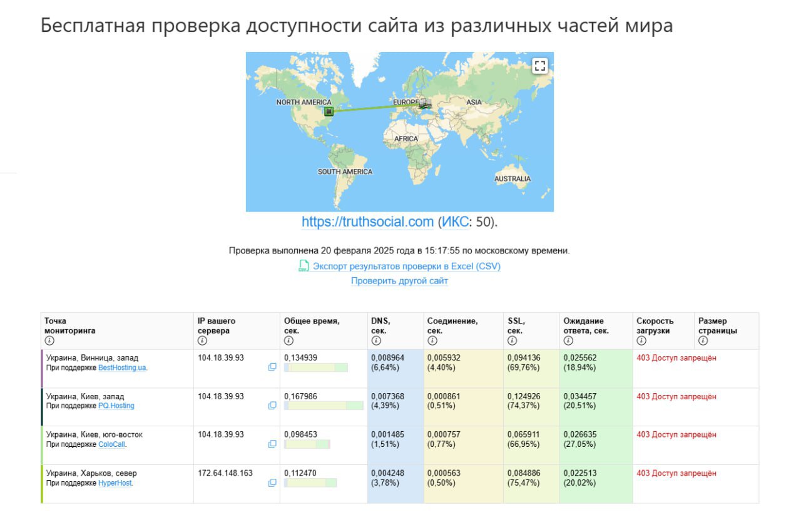Copy IP in the Винница row
801x532 pixels.
tap(272, 367)
